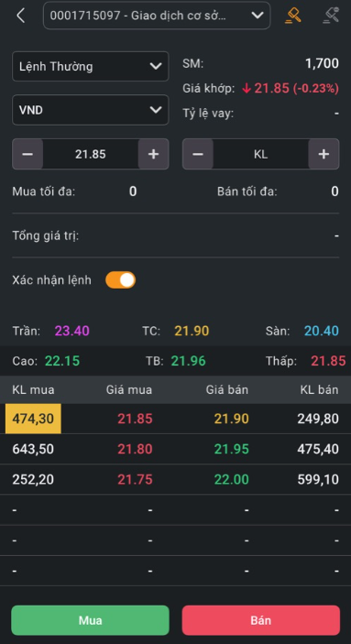
Task: Open the VND stock symbol dropdown
Action: (91, 110)
